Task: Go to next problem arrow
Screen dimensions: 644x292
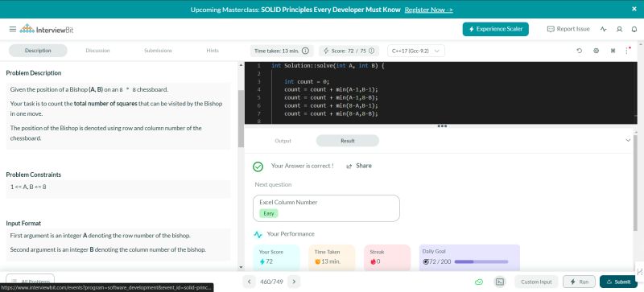Action: 294,282
